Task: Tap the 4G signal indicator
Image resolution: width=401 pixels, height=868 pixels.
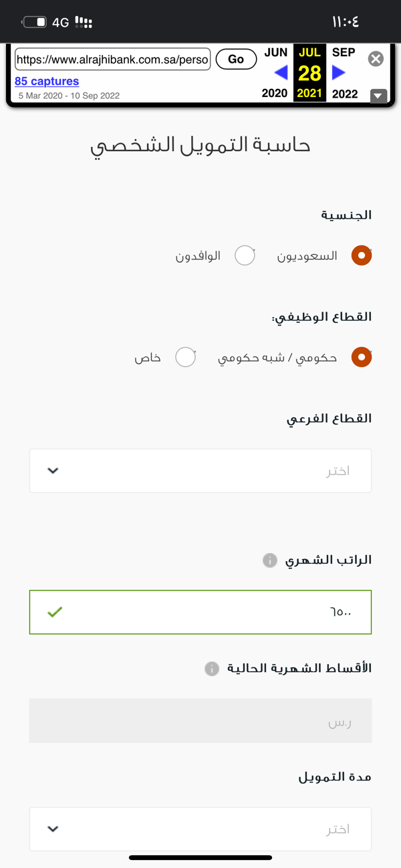Action: coord(61,22)
